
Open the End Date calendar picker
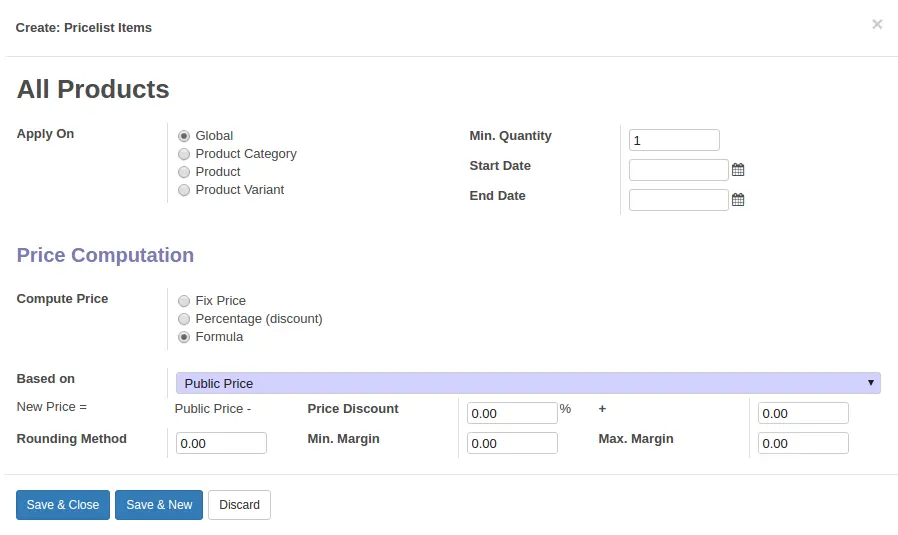click(x=738, y=199)
